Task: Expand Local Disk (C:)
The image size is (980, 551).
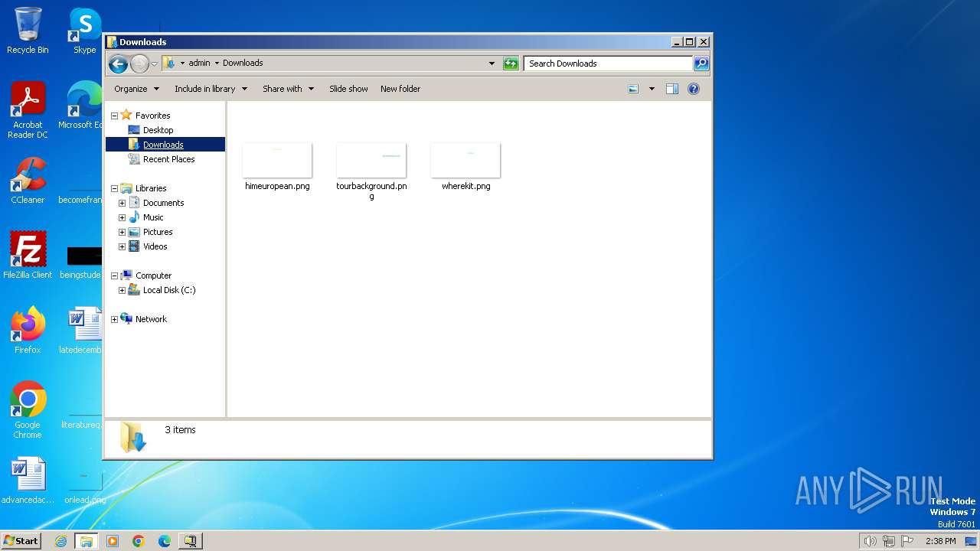Action: click(x=122, y=290)
